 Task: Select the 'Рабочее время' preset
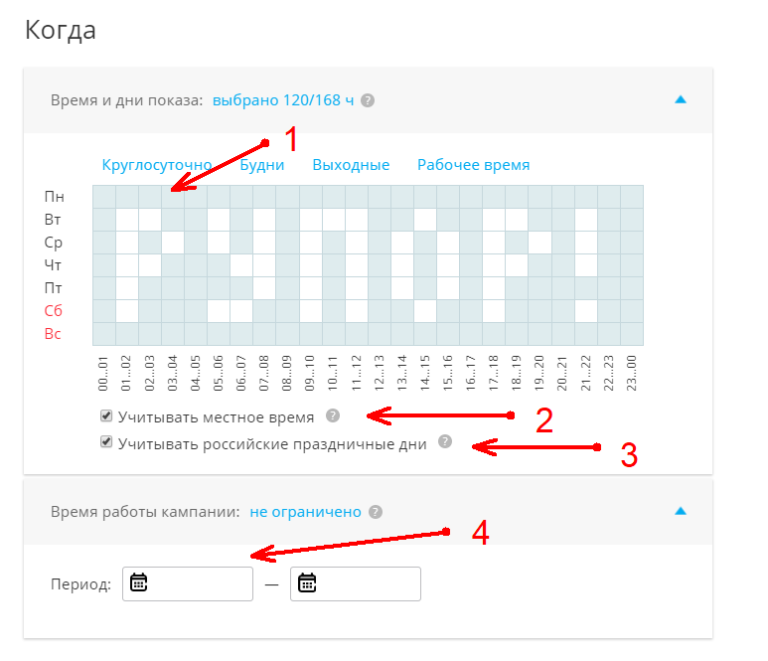(x=474, y=165)
